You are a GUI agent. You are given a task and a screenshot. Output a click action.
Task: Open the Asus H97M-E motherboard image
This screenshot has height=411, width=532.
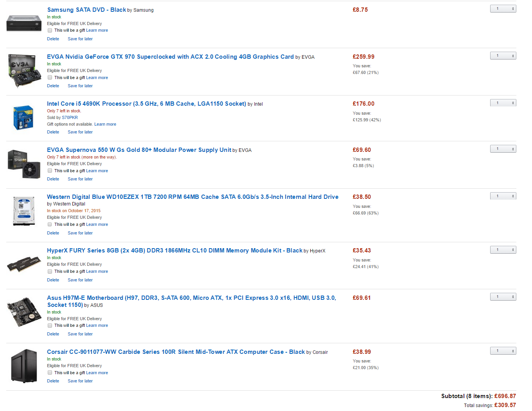pos(24,312)
